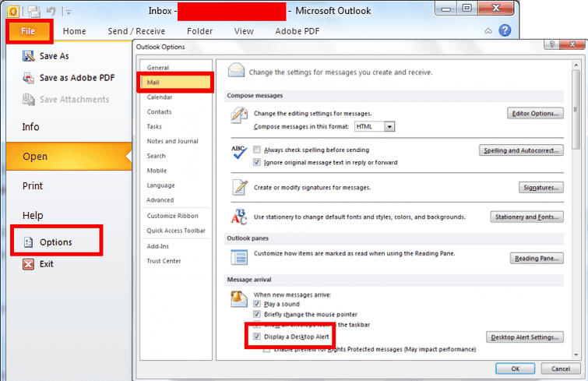Click the red Exit icon
The image size is (588, 381).
pos(29,264)
